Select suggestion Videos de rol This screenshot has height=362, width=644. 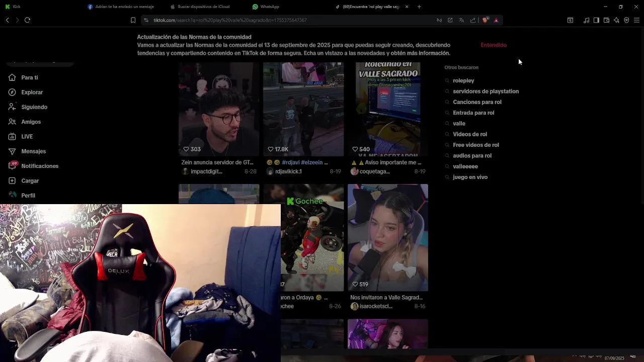tap(470, 134)
